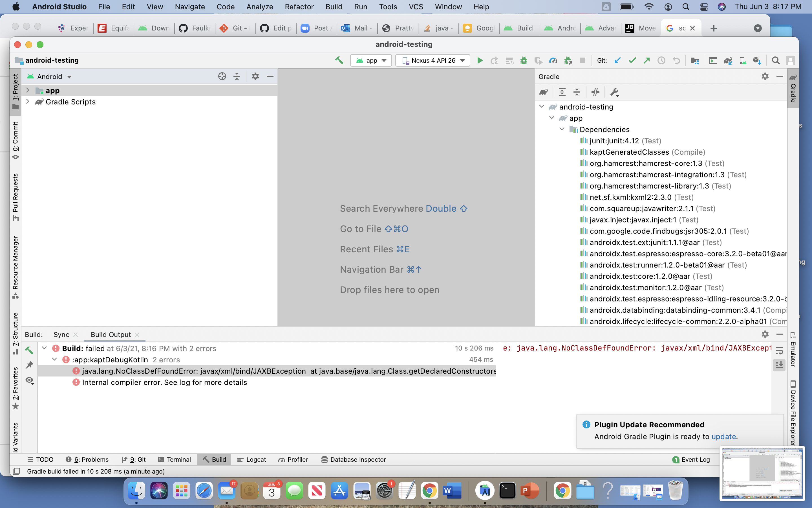Open the app run configuration dropdown
Screen dimensions: 812x508
tap(371, 60)
